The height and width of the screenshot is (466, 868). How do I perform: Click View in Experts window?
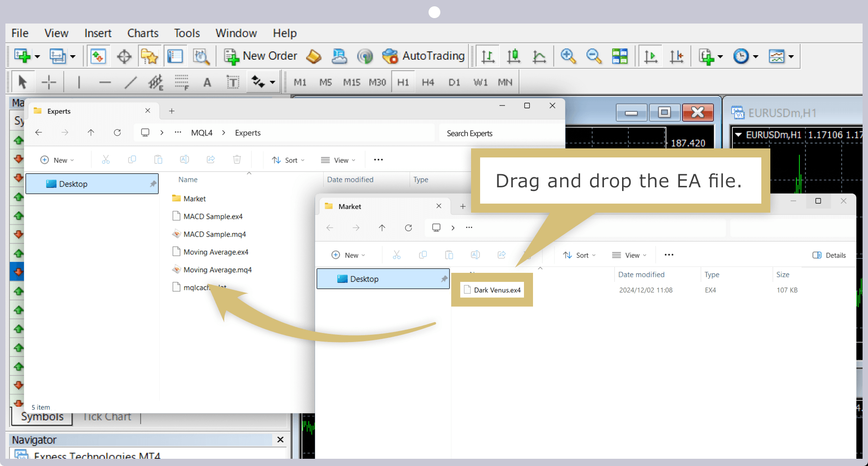[x=338, y=160]
